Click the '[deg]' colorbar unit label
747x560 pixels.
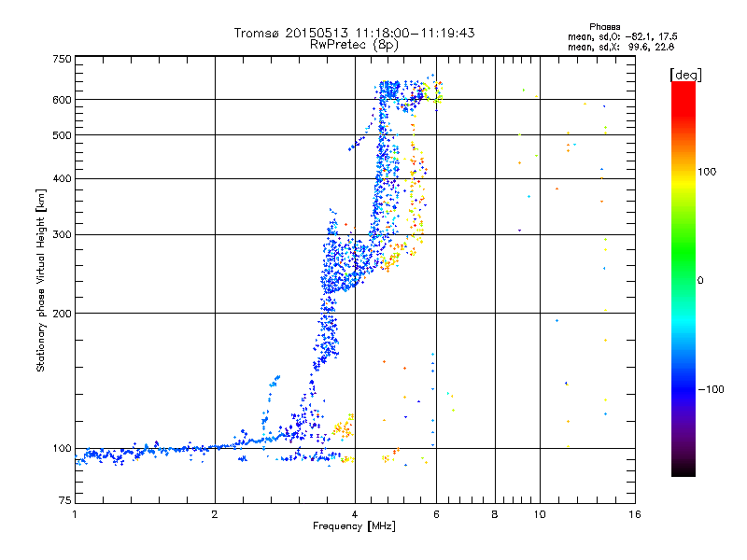(685, 75)
